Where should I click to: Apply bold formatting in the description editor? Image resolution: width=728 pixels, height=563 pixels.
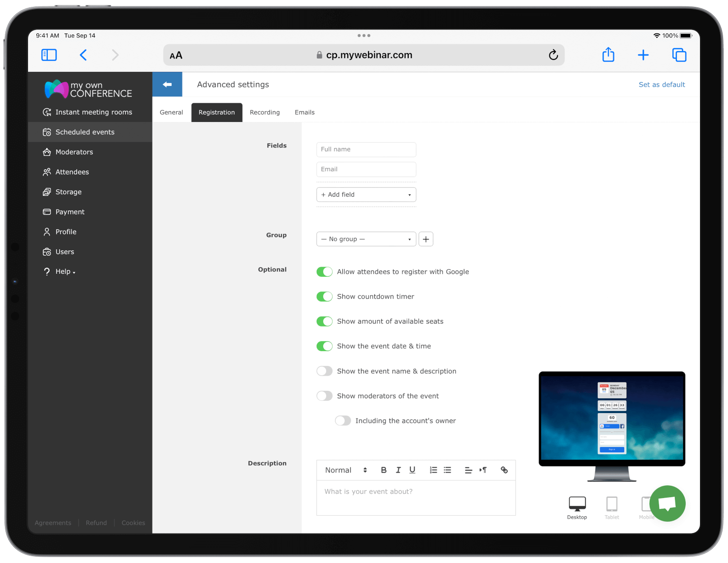[384, 470]
